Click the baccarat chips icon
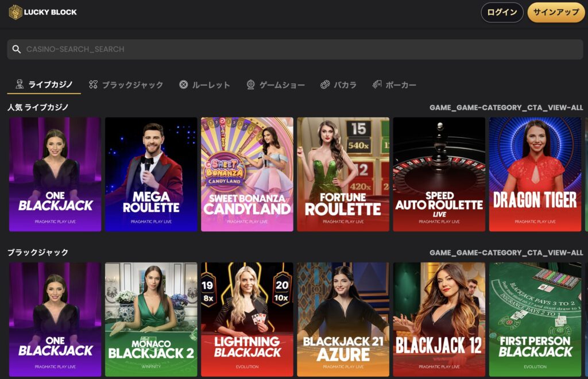 325,84
